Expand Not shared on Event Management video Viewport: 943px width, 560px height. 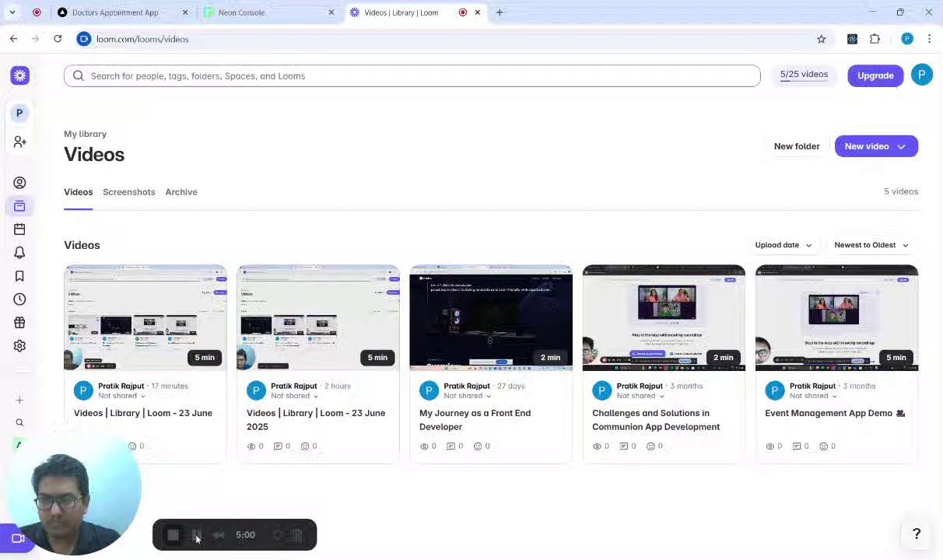[812, 396]
